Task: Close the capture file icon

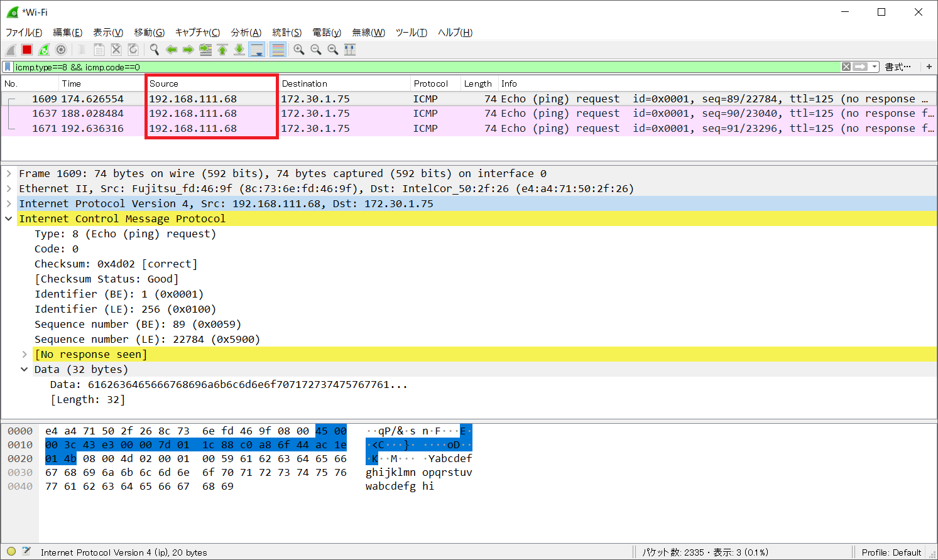Action: coord(116,50)
